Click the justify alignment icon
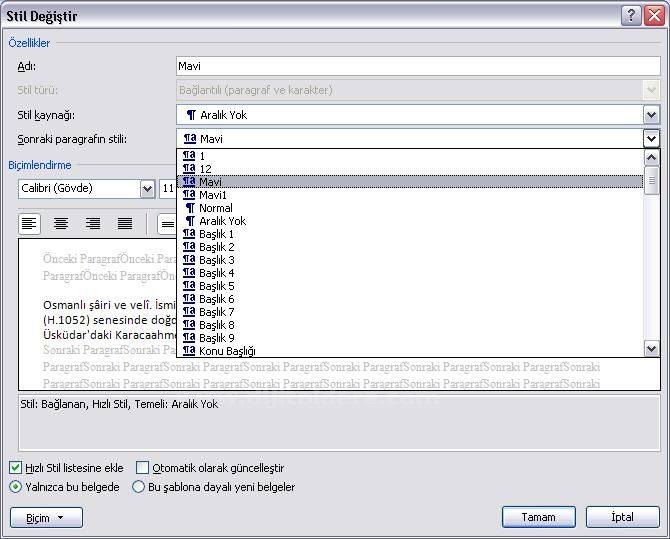The width and height of the screenshot is (670, 539). point(125,223)
